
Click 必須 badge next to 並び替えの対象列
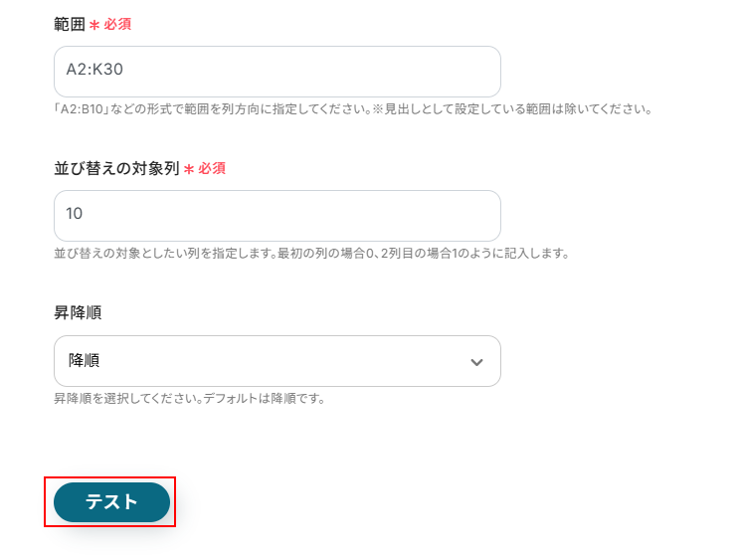[x=212, y=169]
